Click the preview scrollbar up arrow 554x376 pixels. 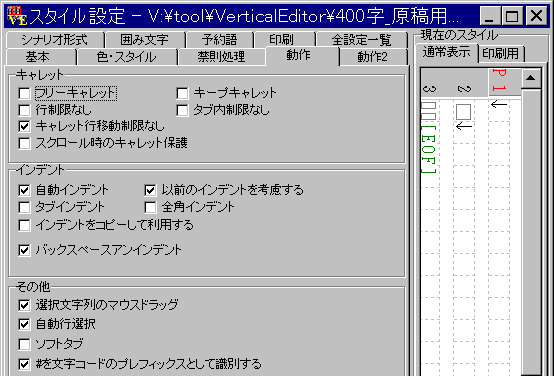click(531, 78)
